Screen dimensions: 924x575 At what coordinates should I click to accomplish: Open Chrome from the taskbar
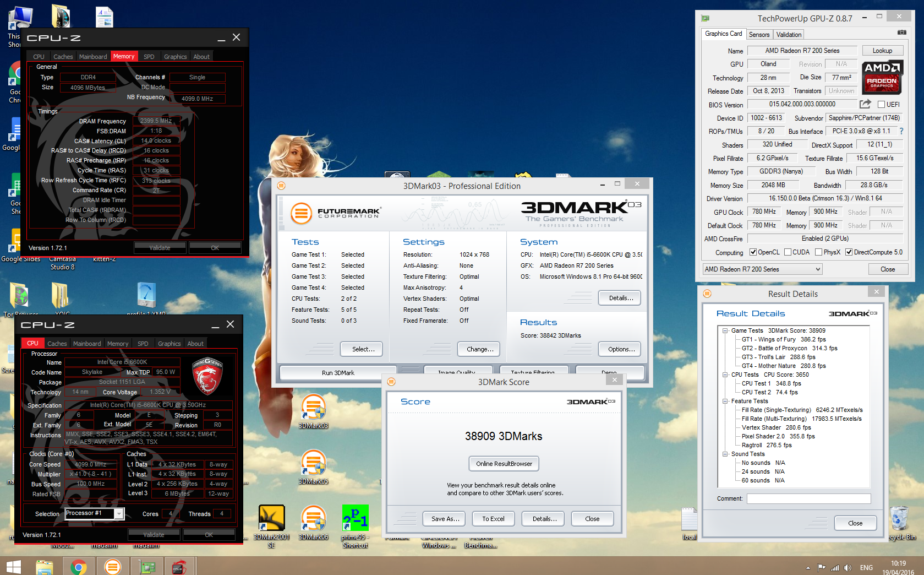[78, 566]
